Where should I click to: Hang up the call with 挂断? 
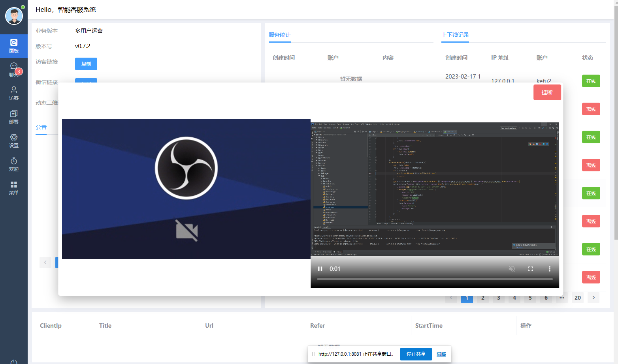click(547, 92)
